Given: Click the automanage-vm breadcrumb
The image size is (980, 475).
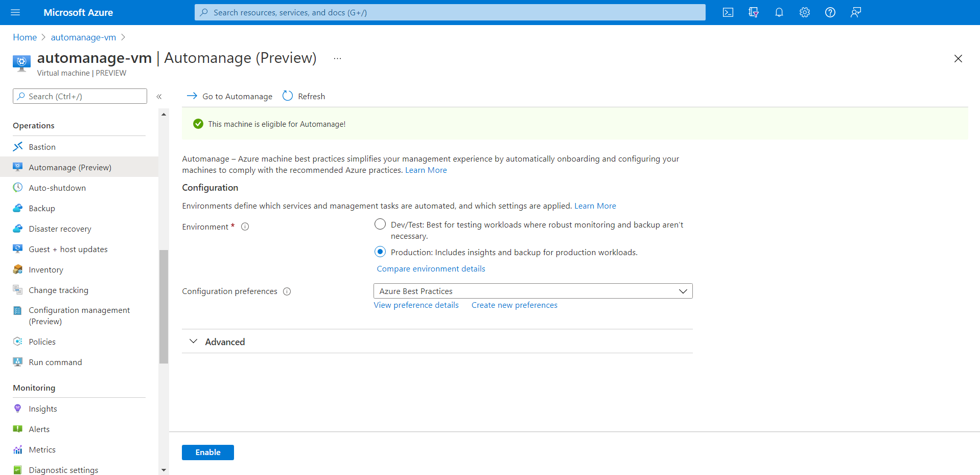Looking at the screenshot, I should coord(83,37).
